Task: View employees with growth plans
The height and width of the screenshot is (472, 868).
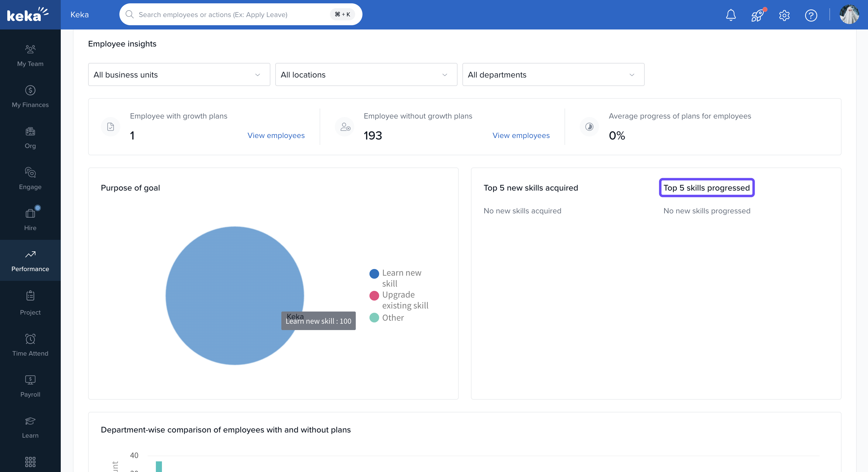Action: (276, 135)
